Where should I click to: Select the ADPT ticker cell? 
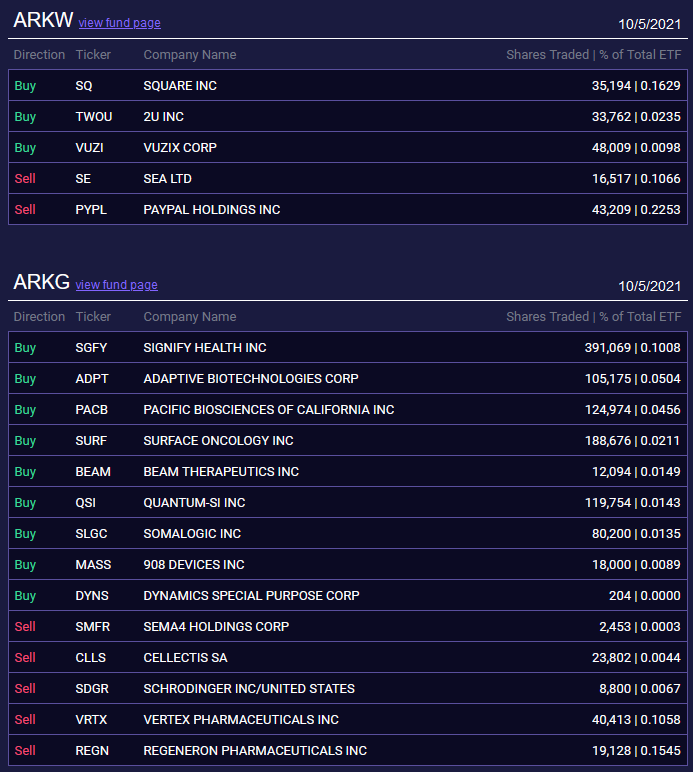click(x=92, y=379)
